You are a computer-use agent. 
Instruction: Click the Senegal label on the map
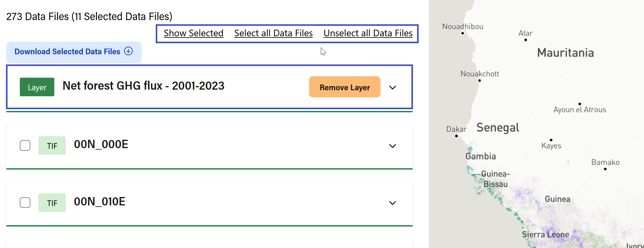point(498,128)
